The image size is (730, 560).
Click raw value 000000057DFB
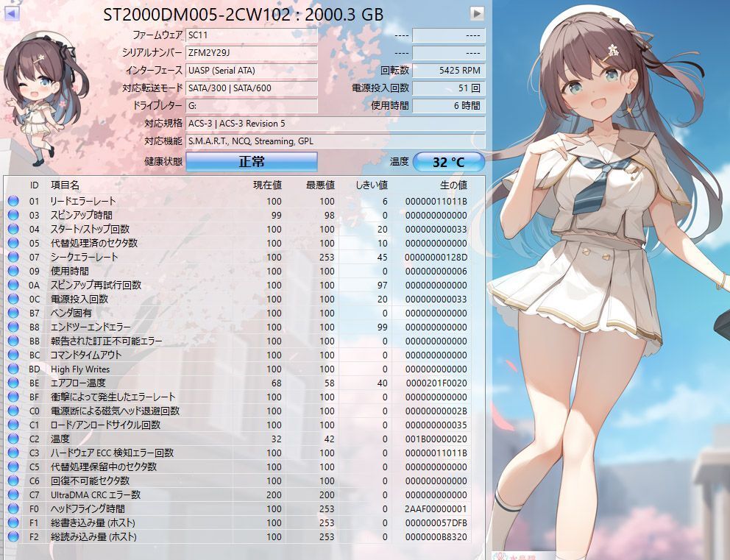coord(436,522)
